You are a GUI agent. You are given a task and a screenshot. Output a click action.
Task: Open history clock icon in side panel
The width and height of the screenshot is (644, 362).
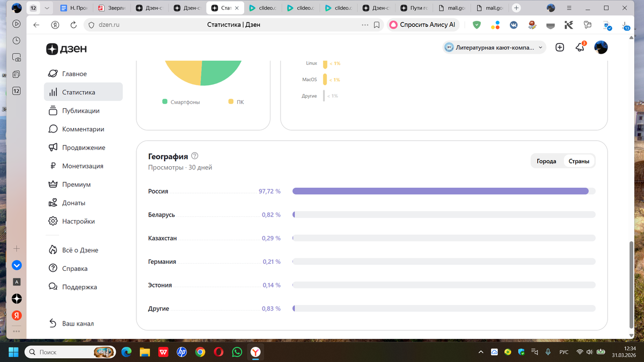click(17, 40)
